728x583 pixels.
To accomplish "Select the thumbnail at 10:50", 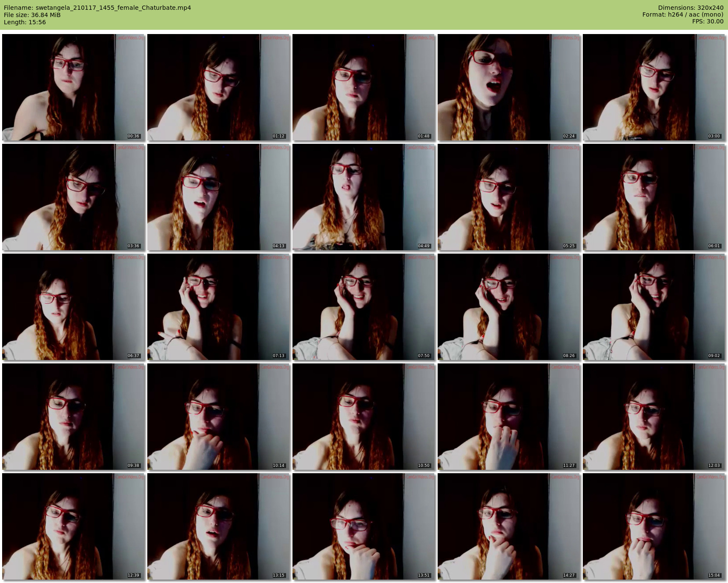I will tap(364, 417).
